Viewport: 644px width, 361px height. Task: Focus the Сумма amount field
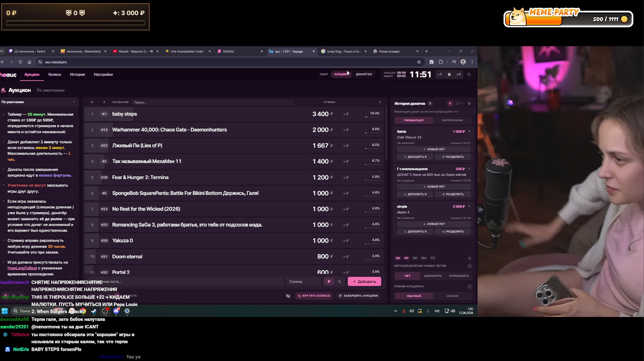(x=303, y=281)
